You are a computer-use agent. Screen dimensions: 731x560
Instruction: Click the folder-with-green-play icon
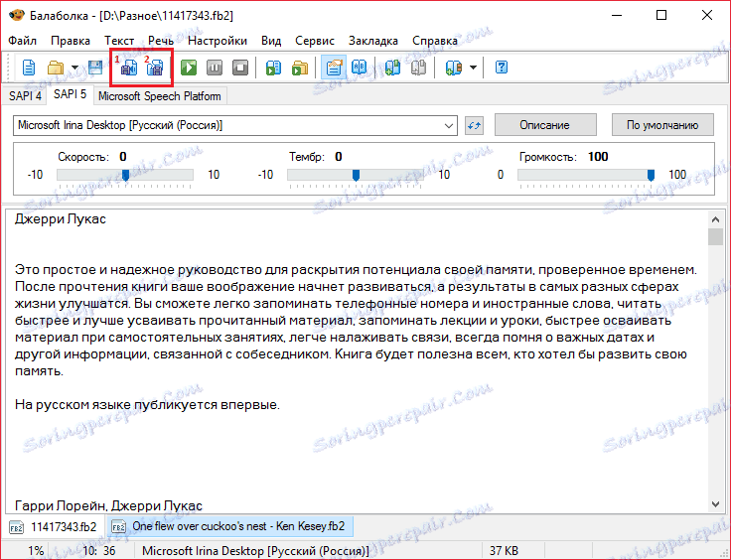[x=300, y=69]
